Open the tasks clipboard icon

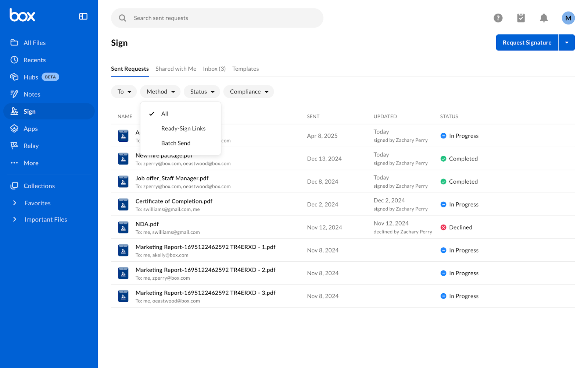click(x=521, y=18)
